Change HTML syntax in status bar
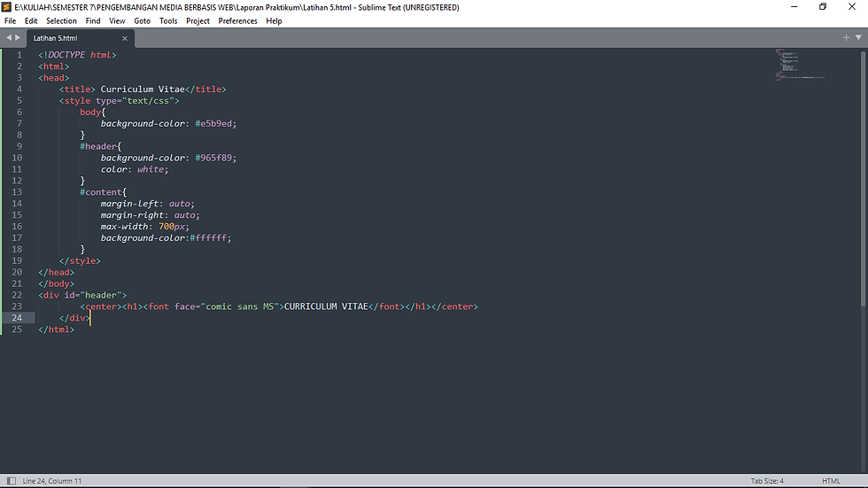Screen dimensions: 868x488 pyautogui.click(x=831, y=481)
